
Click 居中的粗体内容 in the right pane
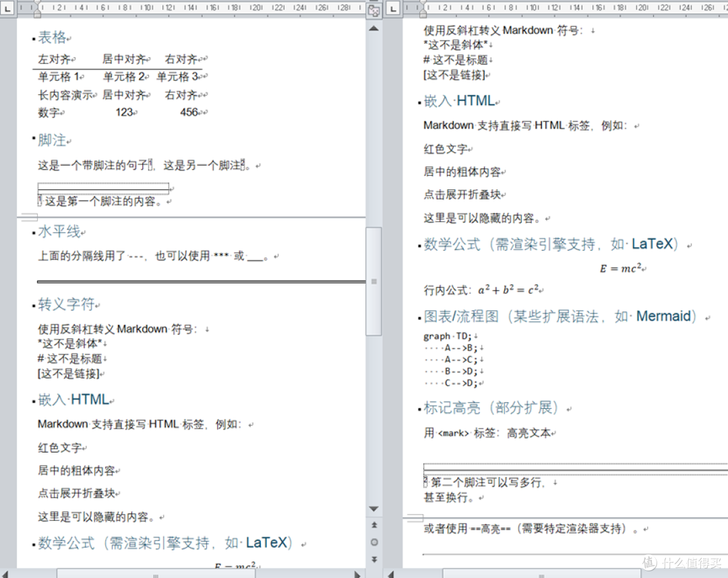462,172
